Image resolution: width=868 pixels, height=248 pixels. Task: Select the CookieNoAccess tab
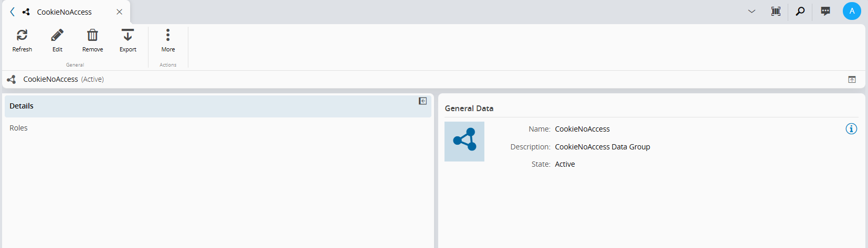[64, 12]
